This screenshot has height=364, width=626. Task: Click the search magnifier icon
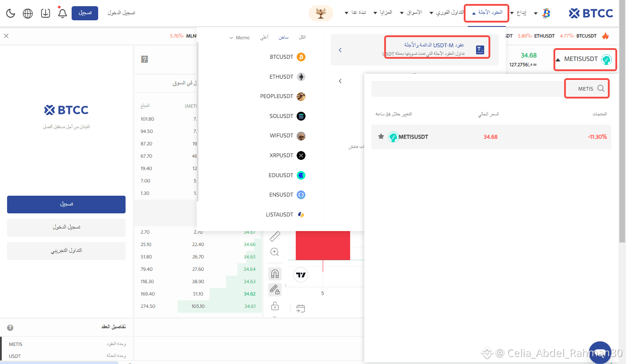click(601, 88)
